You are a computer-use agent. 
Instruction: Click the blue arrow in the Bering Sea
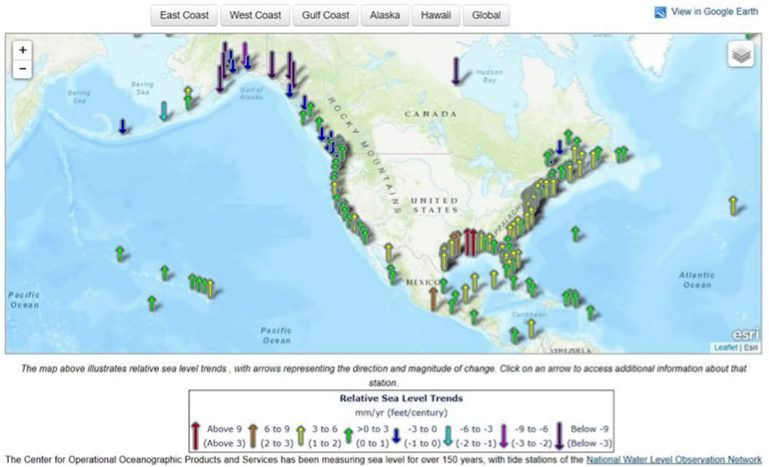123,126
